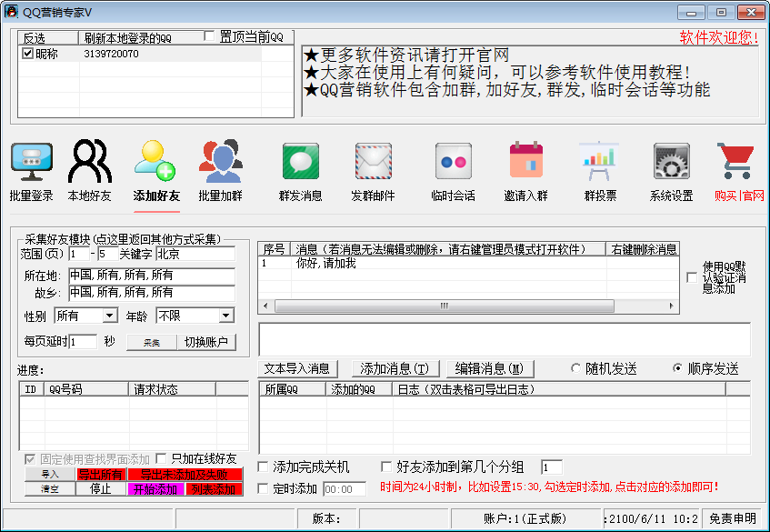Check 使用QQ默认验证消息添加 option
770x532 pixels.
692,277
